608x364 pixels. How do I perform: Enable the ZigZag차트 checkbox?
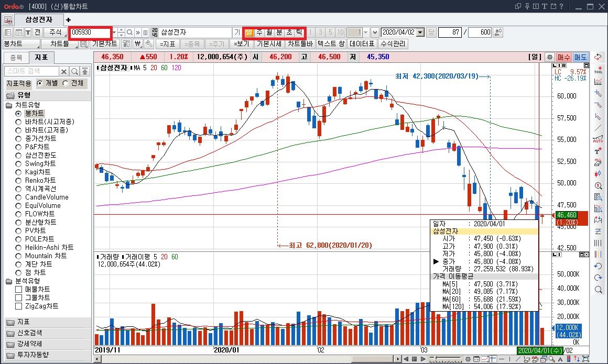(x=18, y=306)
